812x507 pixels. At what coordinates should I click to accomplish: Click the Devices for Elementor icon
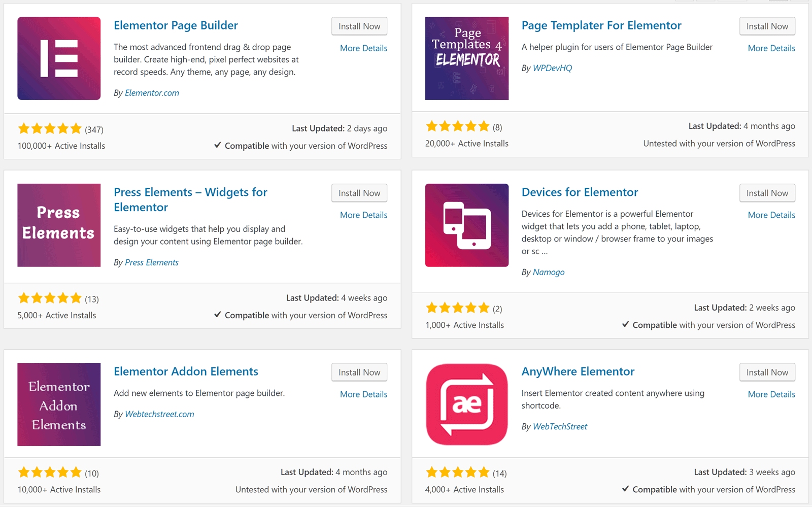466,225
